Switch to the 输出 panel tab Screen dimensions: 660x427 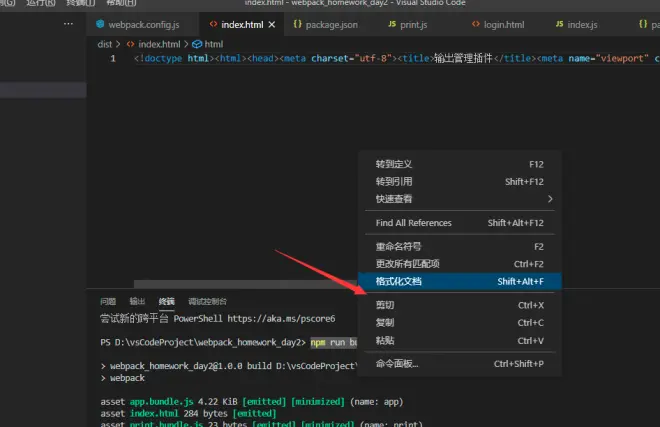137,302
